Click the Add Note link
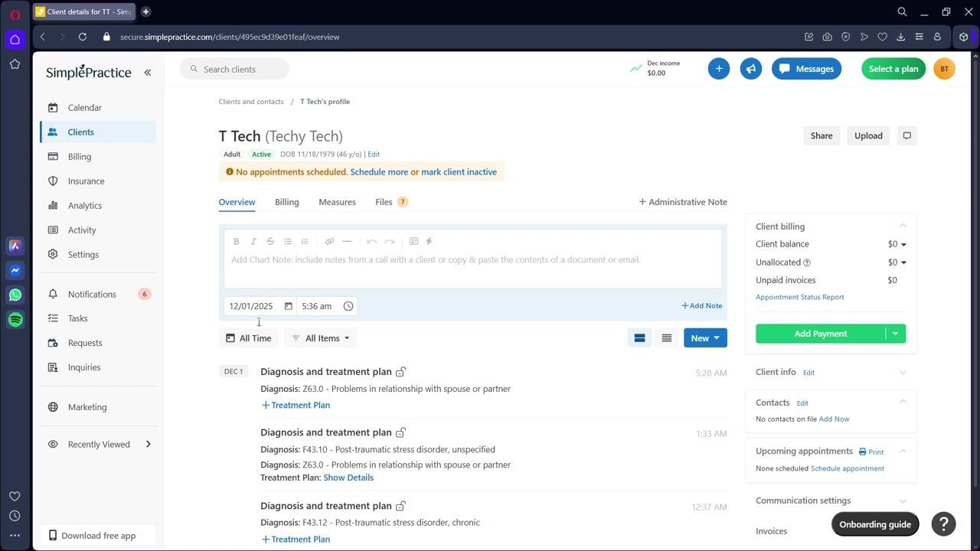The image size is (980, 551). tap(702, 306)
